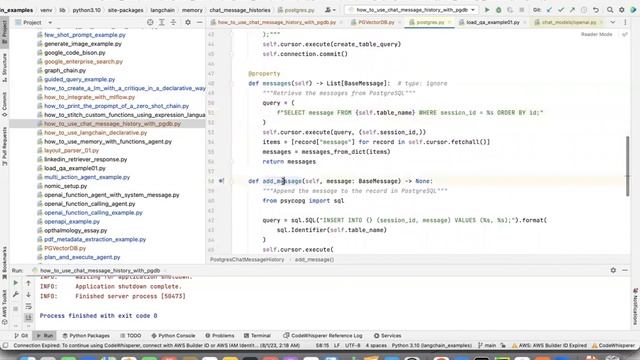Select the postgres.py editor tab
Viewport: 640px width, 360px height.
point(430,22)
